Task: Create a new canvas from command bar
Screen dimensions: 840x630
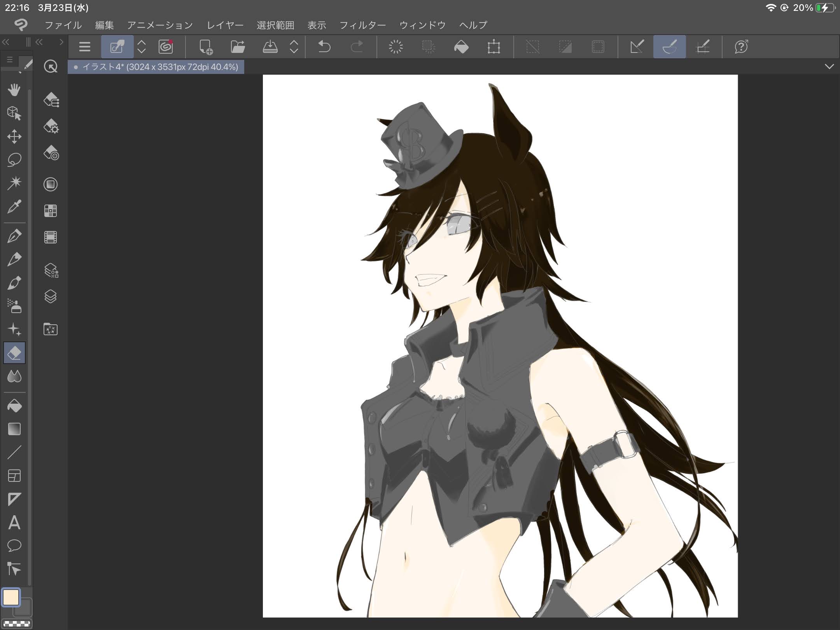Action: tap(206, 47)
